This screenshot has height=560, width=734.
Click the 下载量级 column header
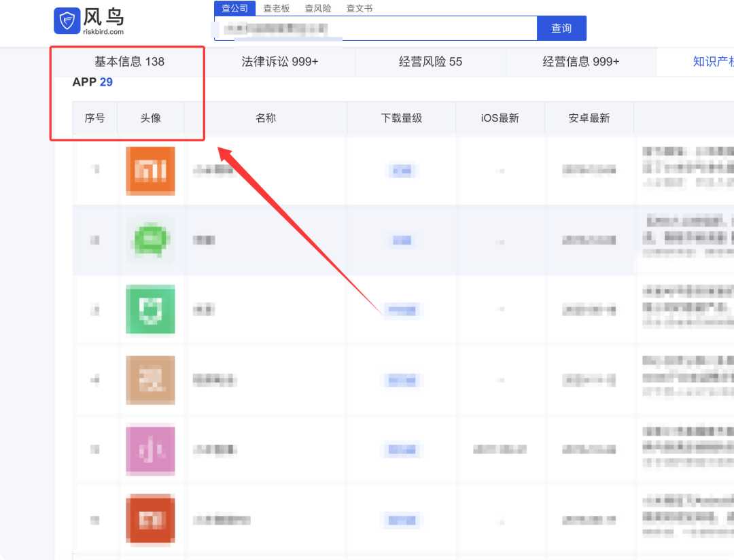402,118
